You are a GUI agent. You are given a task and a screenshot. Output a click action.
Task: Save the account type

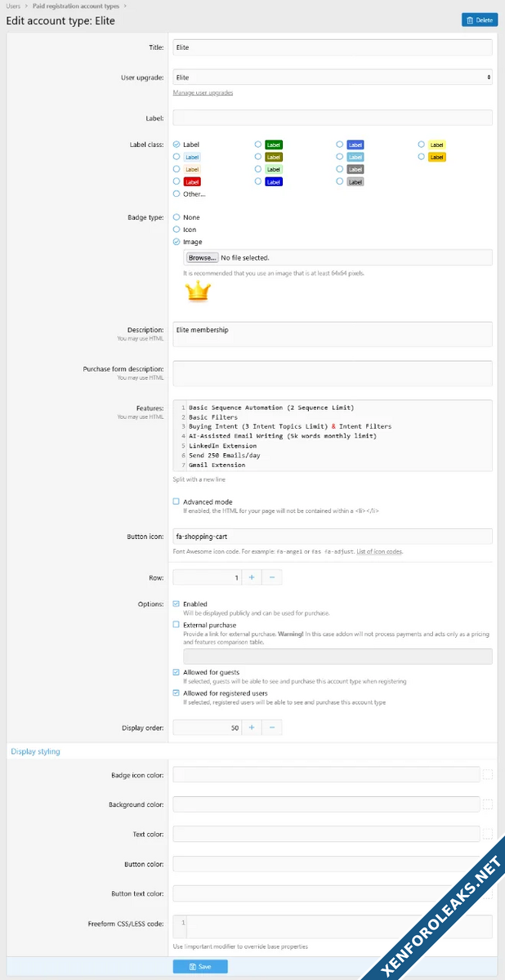200,966
